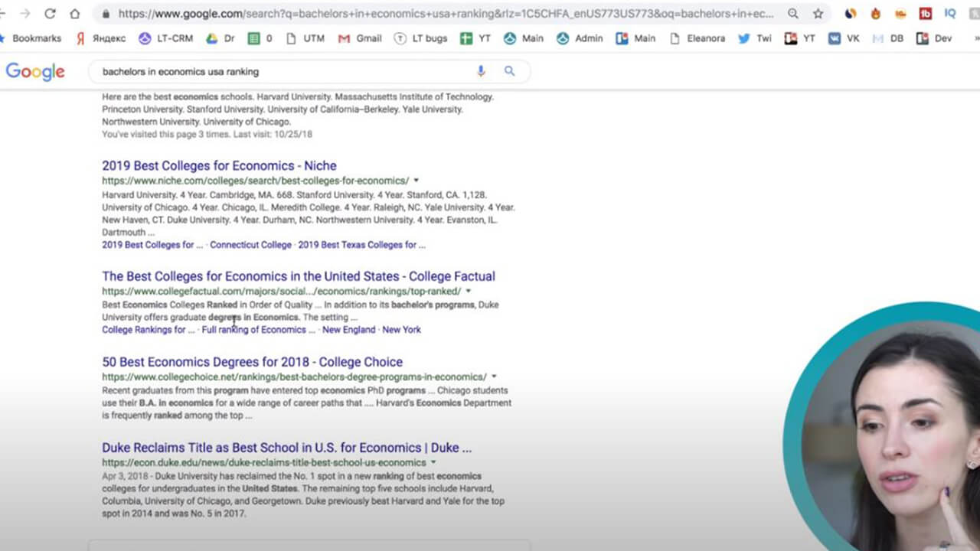
Task: Click the browser address bar URL
Action: coord(446,14)
